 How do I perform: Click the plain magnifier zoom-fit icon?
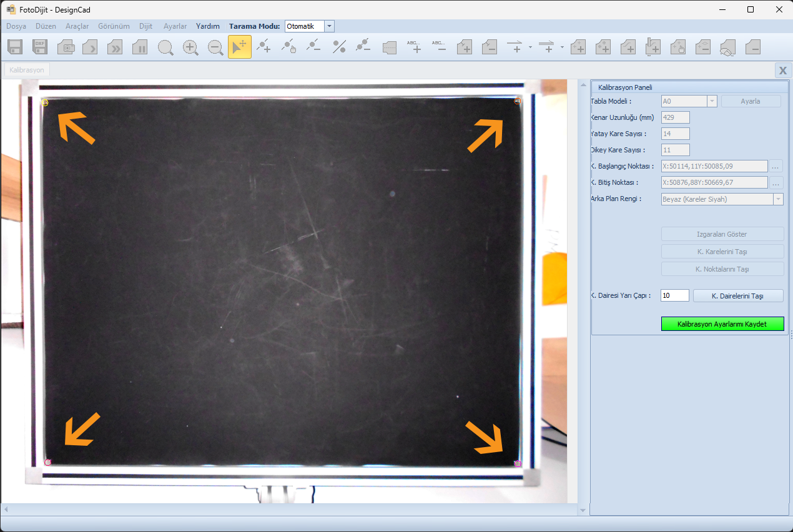[x=165, y=47]
